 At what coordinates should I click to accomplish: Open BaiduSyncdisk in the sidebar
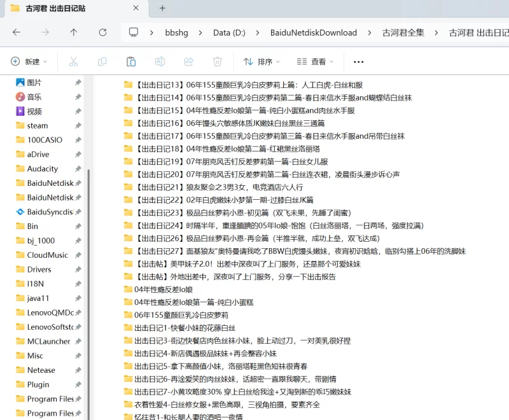pos(50,212)
